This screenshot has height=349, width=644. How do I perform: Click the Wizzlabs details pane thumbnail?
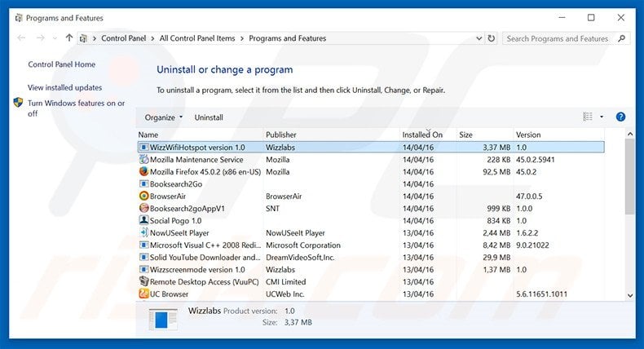[164, 319]
